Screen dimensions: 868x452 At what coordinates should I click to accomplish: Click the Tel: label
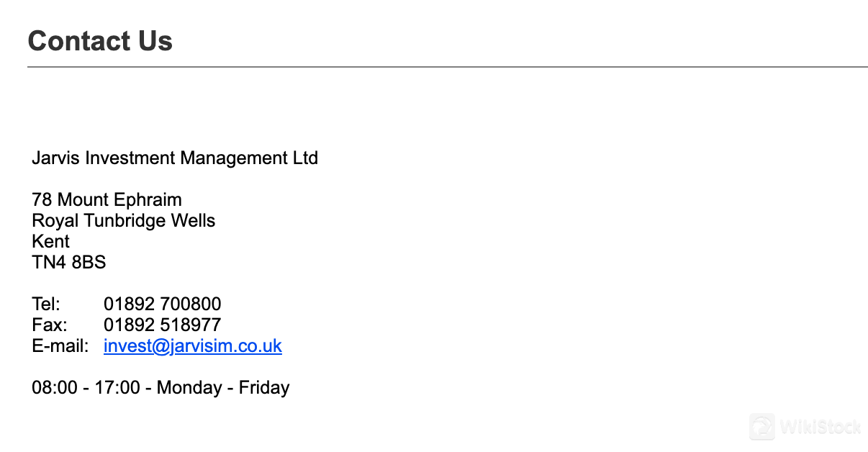[x=46, y=304]
